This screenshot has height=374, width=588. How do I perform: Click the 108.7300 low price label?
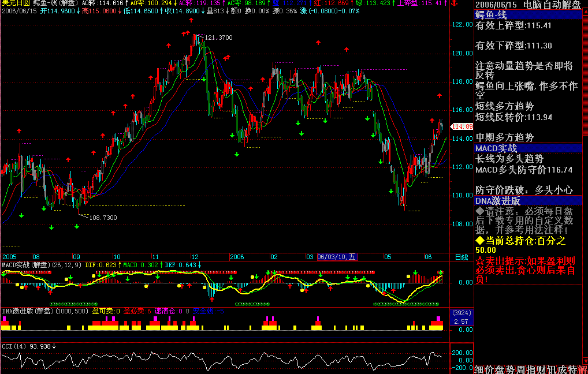103,218
